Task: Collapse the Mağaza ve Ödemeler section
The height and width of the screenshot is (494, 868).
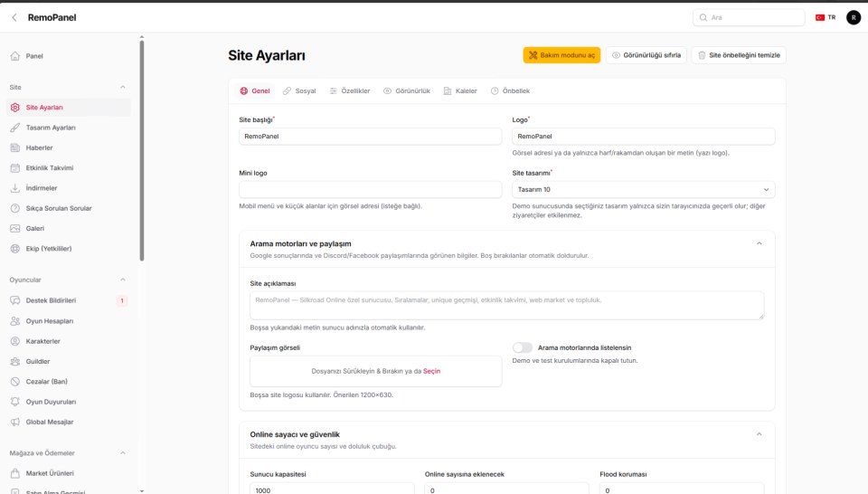Action: pos(123,453)
